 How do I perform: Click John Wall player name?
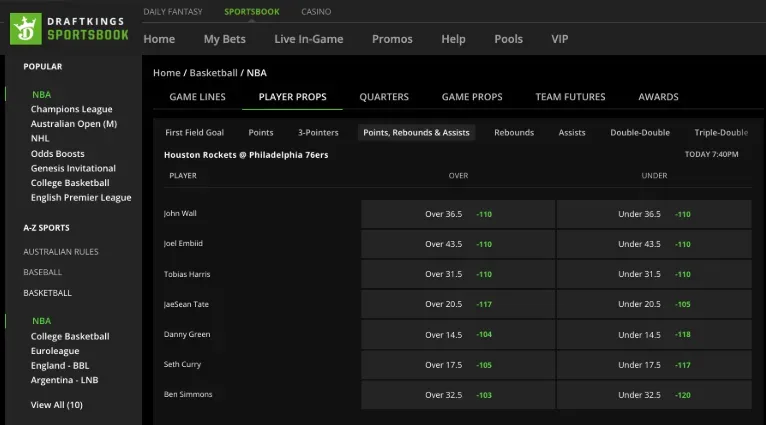pyautogui.click(x=180, y=213)
